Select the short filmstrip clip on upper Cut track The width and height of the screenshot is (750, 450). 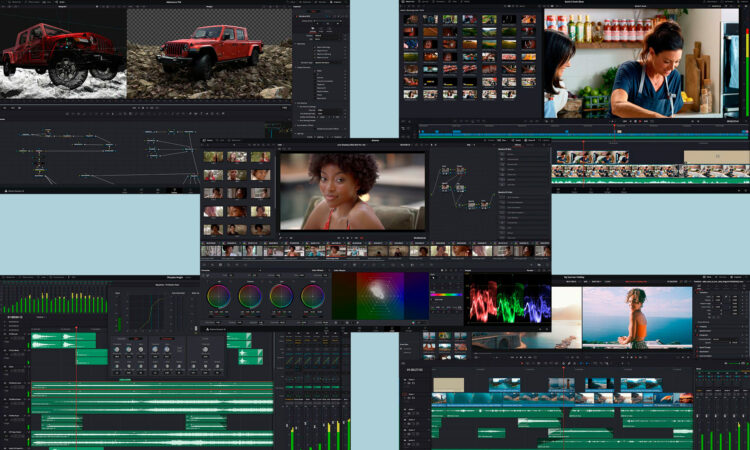(x=592, y=157)
